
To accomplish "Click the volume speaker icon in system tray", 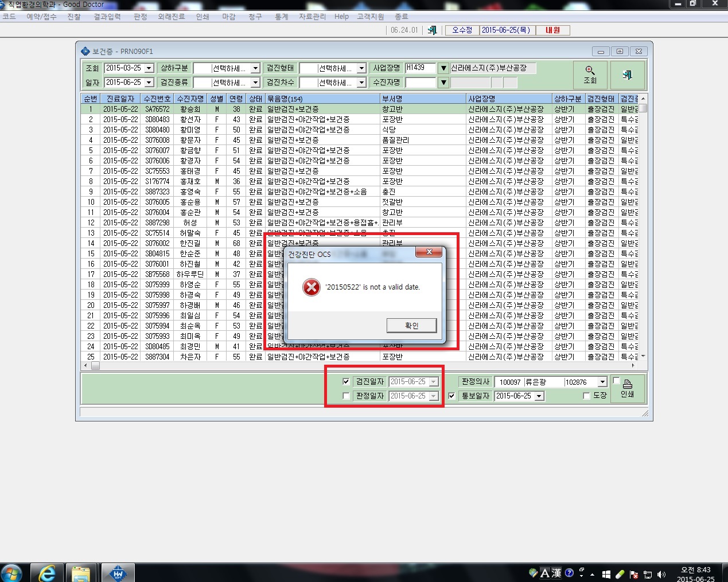I will click(x=661, y=574).
